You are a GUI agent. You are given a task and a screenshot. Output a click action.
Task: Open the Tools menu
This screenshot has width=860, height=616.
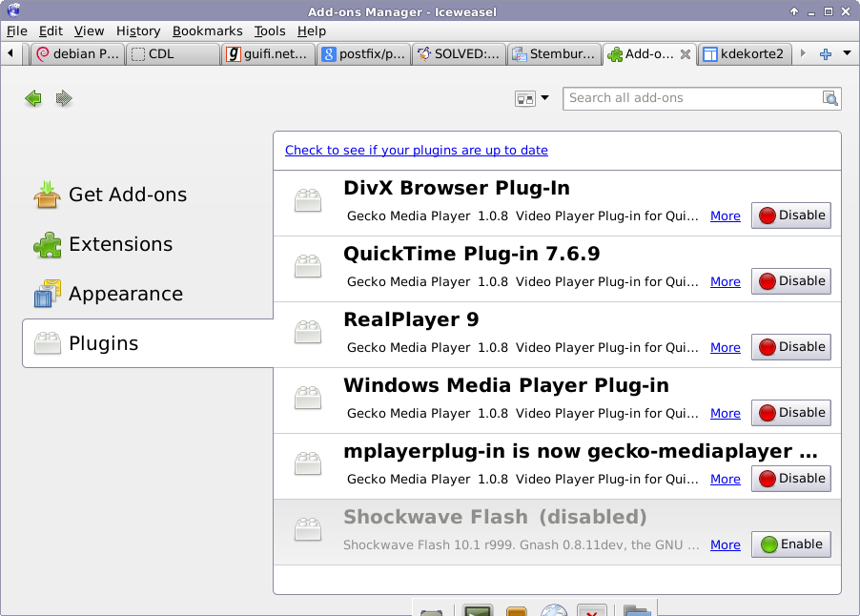(x=269, y=31)
